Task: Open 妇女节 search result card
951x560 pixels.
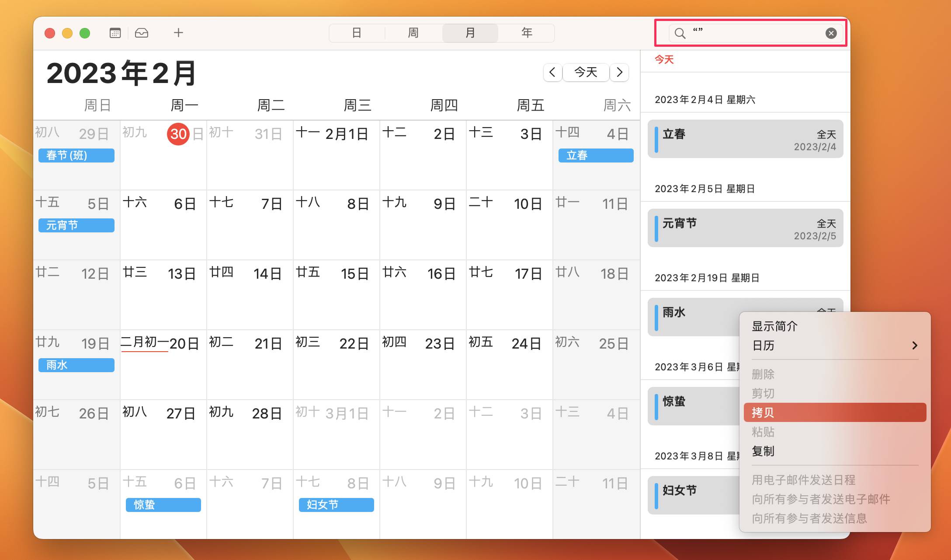Action: pos(693,495)
